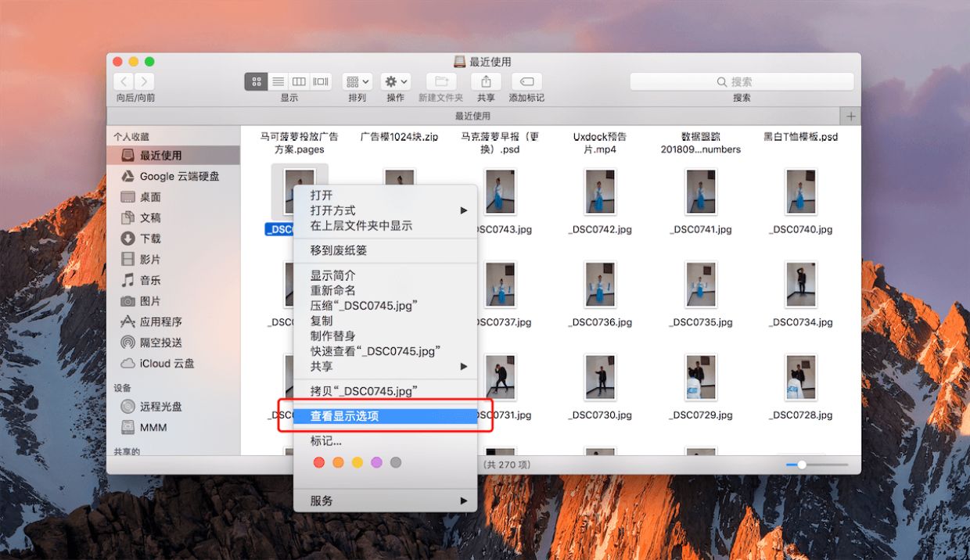Select the 201809...numbers file

point(700,142)
